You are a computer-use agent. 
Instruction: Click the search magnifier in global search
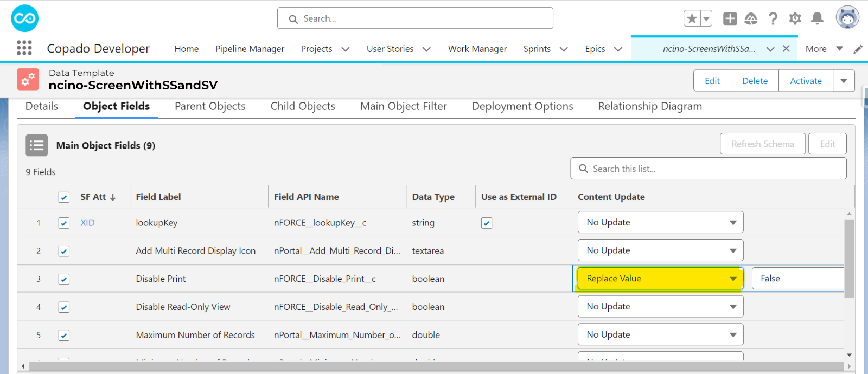coord(293,19)
